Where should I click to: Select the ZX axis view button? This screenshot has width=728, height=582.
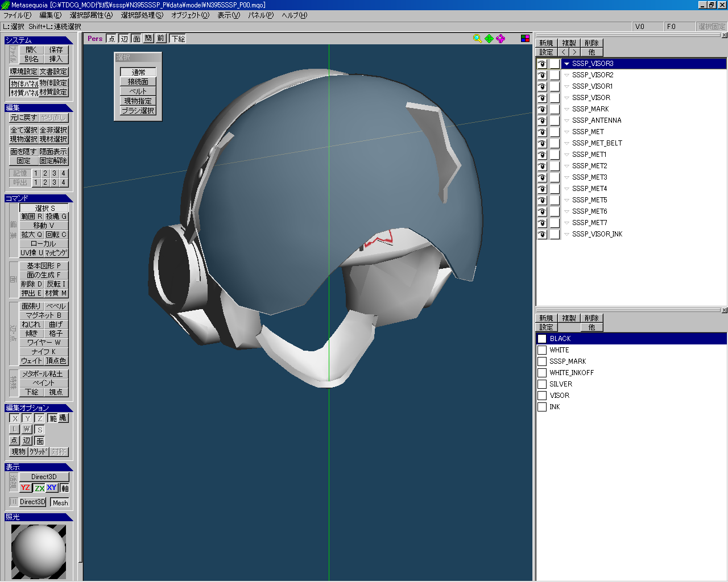point(39,488)
